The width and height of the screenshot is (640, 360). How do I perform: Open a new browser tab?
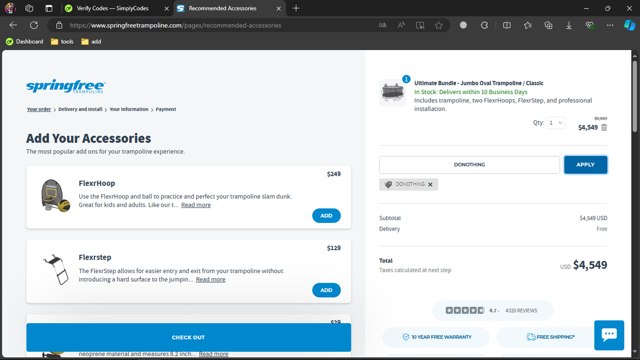(296, 8)
